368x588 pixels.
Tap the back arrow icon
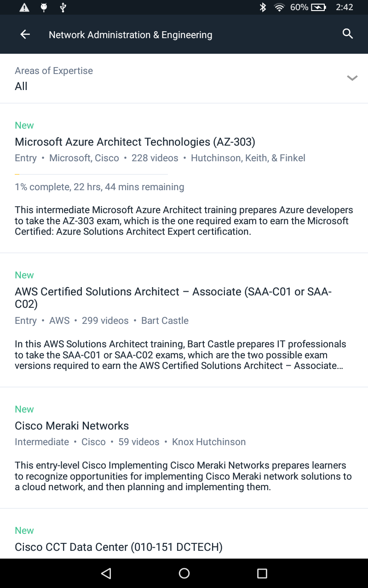click(25, 34)
